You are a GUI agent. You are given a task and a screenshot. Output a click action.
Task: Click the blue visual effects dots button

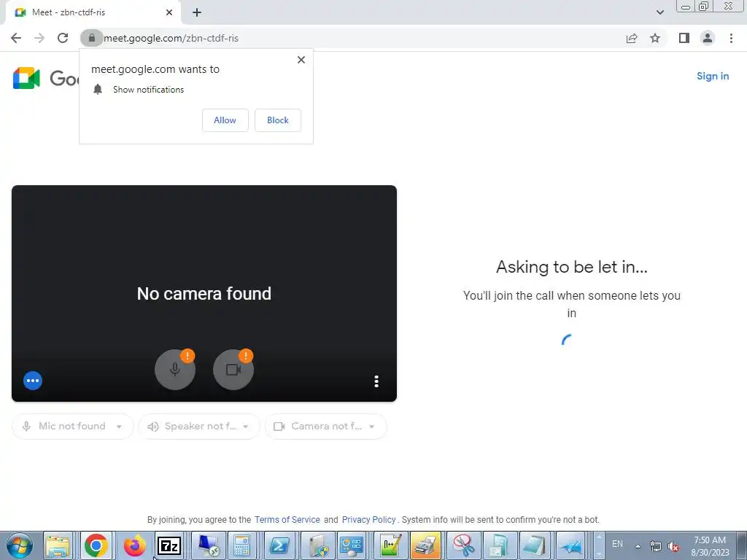[x=33, y=381]
